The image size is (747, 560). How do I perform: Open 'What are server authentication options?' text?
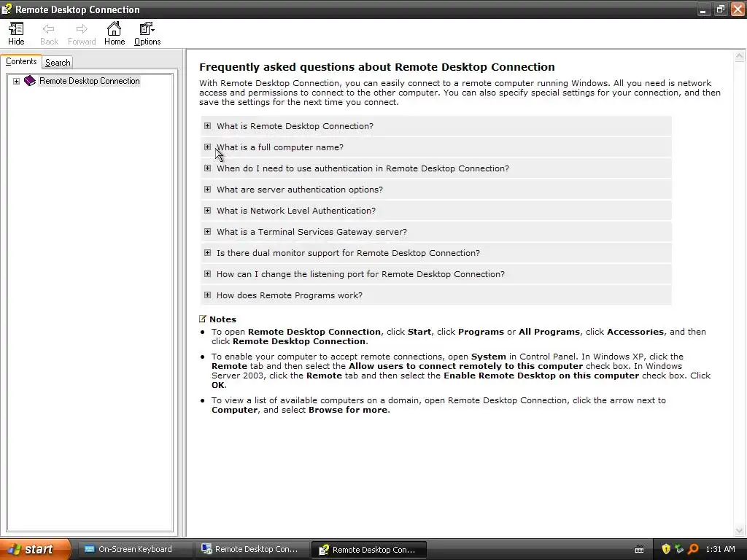(300, 190)
